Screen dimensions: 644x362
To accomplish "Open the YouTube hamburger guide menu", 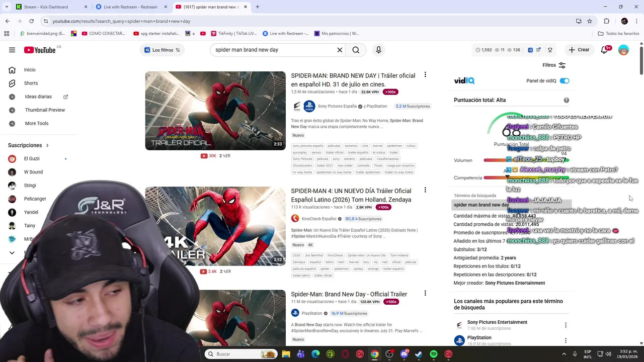I will pyautogui.click(x=12, y=50).
